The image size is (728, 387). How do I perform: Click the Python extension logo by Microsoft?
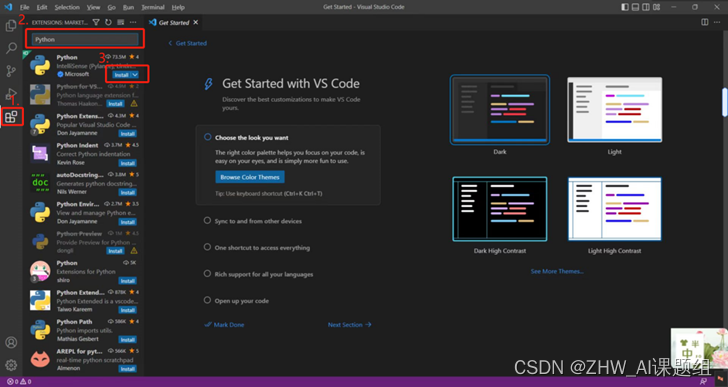pos(40,65)
